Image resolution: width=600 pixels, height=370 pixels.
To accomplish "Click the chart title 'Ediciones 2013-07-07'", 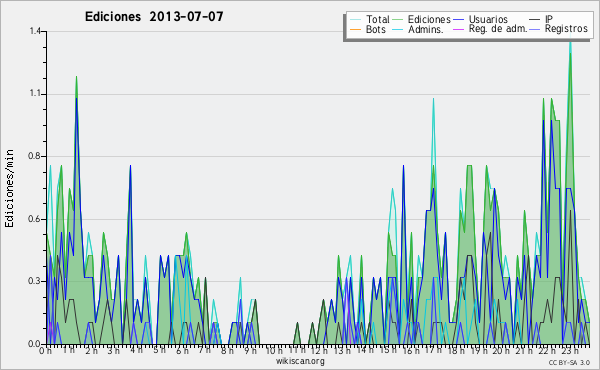I will click(x=154, y=17).
